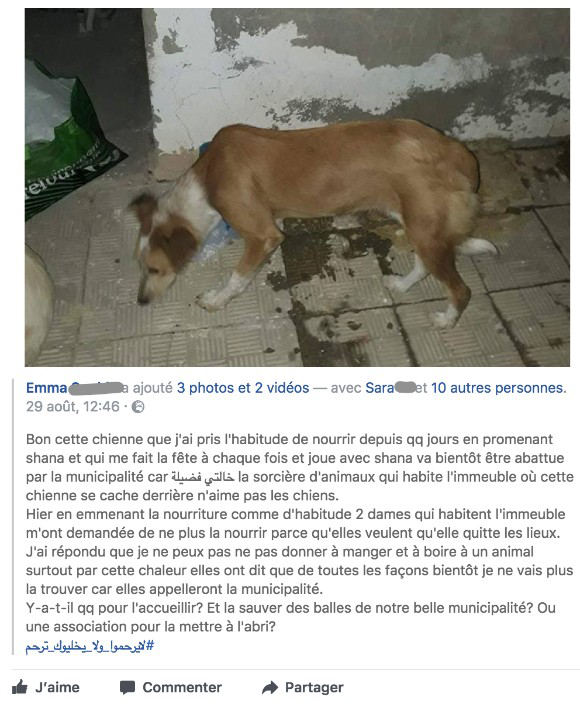
Task: Click the curved arrow Partager icon
Action: point(270,687)
